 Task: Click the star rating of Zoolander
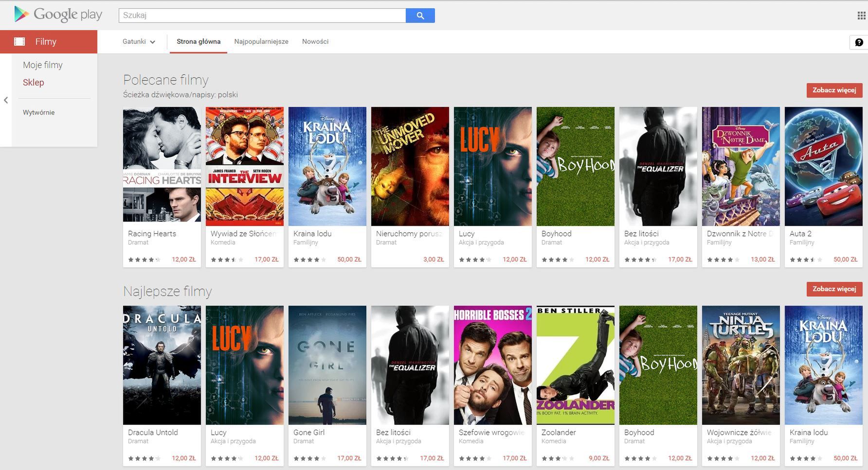tap(558, 458)
